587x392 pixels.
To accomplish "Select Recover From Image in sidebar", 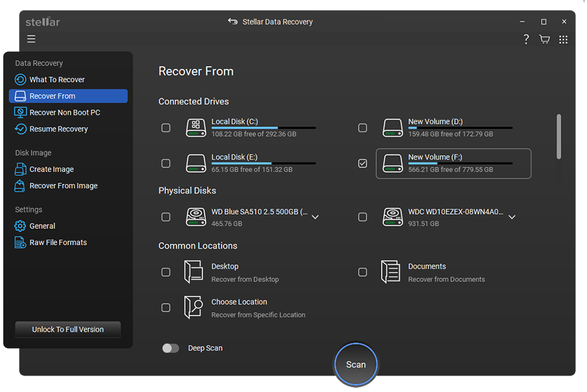I will point(68,186).
